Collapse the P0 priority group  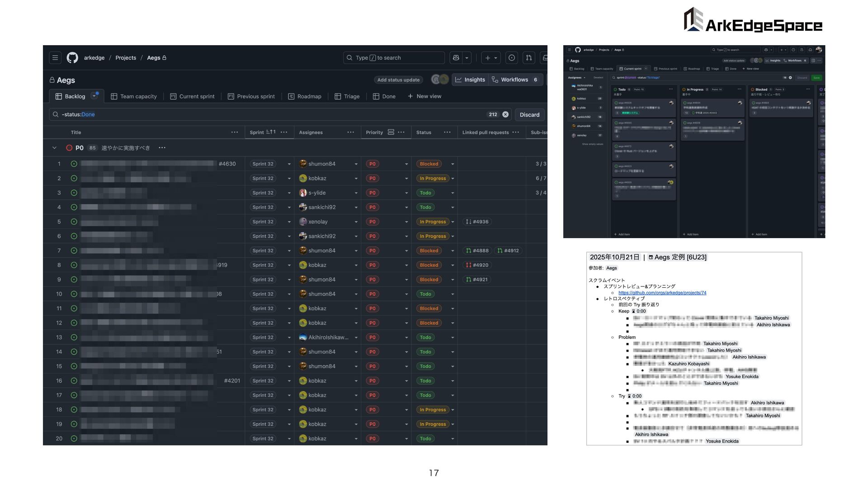pos(54,148)
